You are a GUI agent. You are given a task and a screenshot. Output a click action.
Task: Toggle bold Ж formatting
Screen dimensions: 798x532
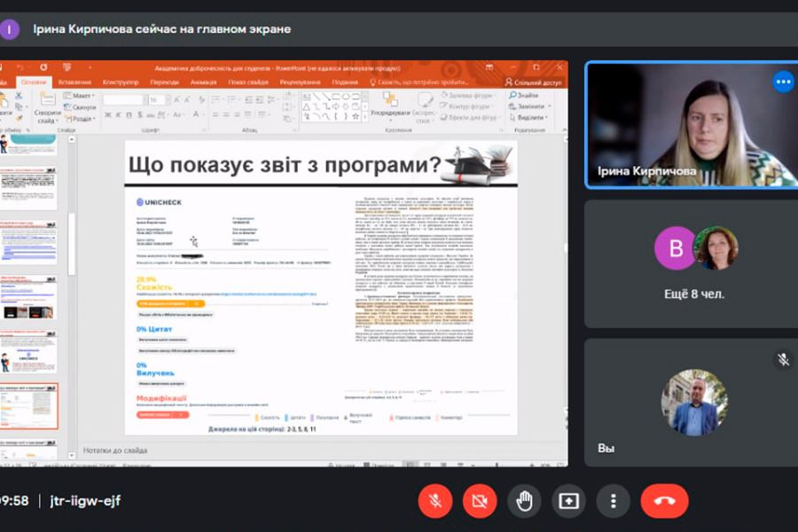tap(108, 115)
